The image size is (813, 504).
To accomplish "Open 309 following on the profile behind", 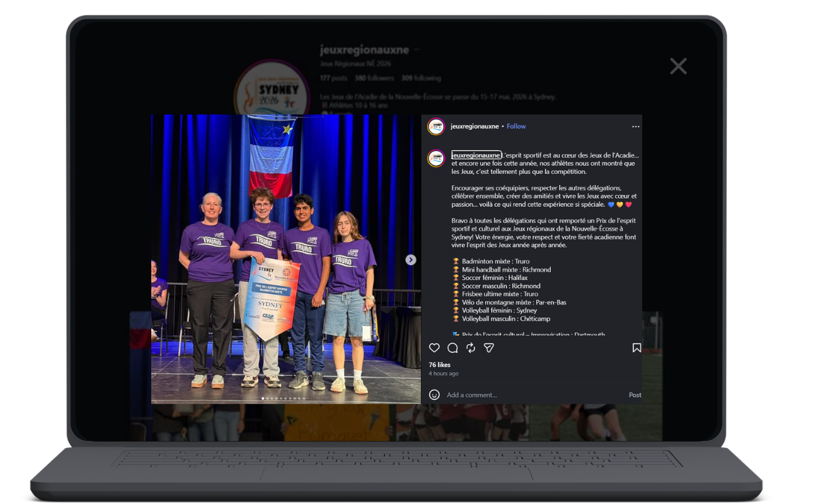I will pyautogui.click(x=421, y=78).
